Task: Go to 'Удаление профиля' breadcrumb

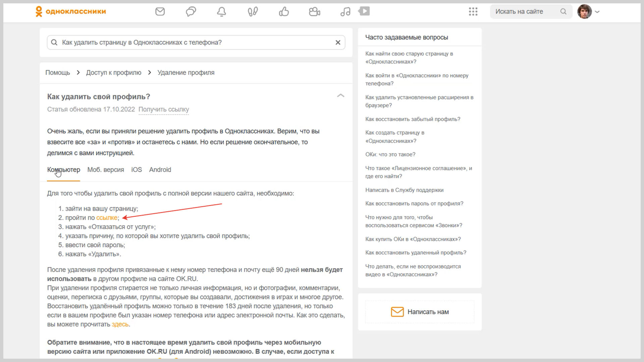Action: coord(186,73)
